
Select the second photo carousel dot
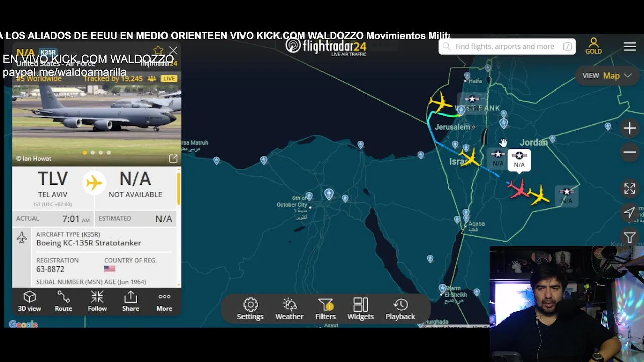[93, 152]
